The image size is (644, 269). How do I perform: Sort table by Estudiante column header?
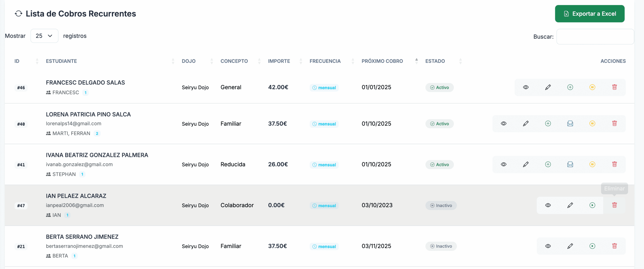coord(61,61)
